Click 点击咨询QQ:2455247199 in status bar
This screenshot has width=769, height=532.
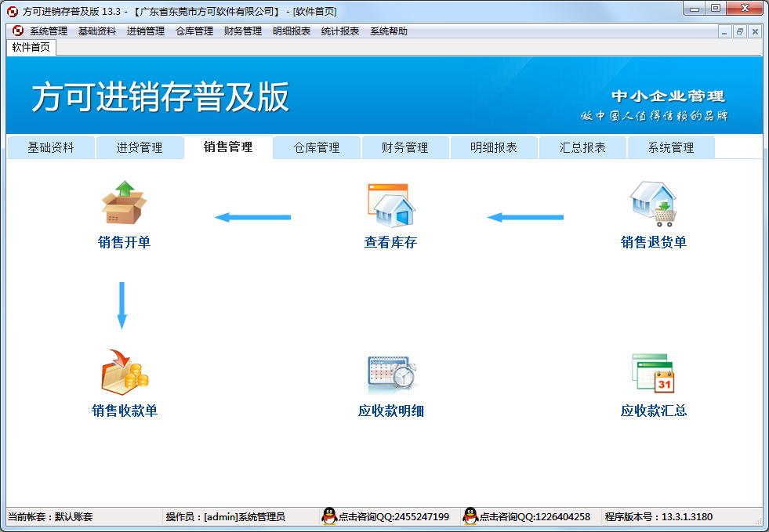394,517
